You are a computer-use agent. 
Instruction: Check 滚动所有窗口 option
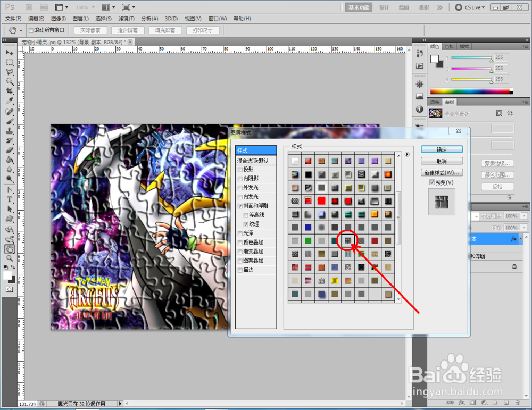coord(31,30)
